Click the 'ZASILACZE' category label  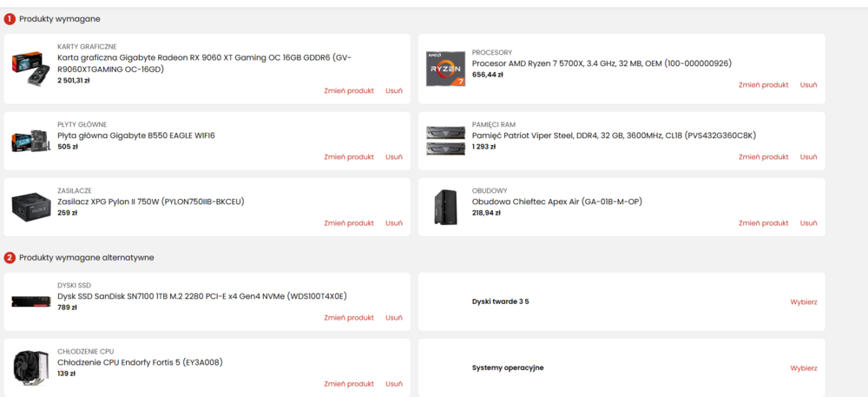(x=75, y=190)
